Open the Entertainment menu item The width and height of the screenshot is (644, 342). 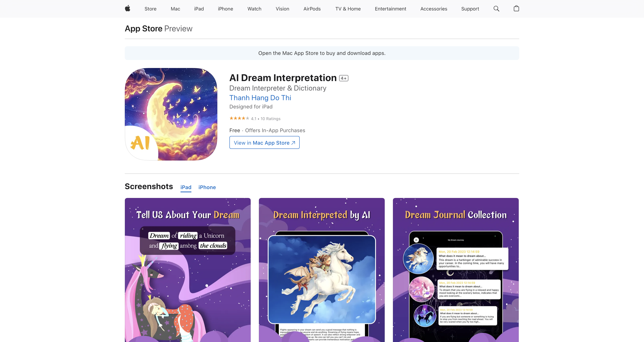390,9
